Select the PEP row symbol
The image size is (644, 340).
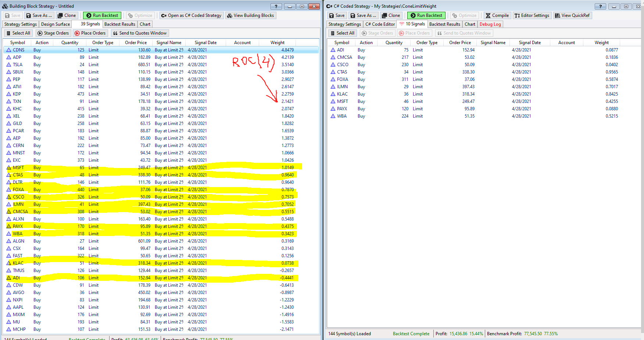click(x=17, y=79)
